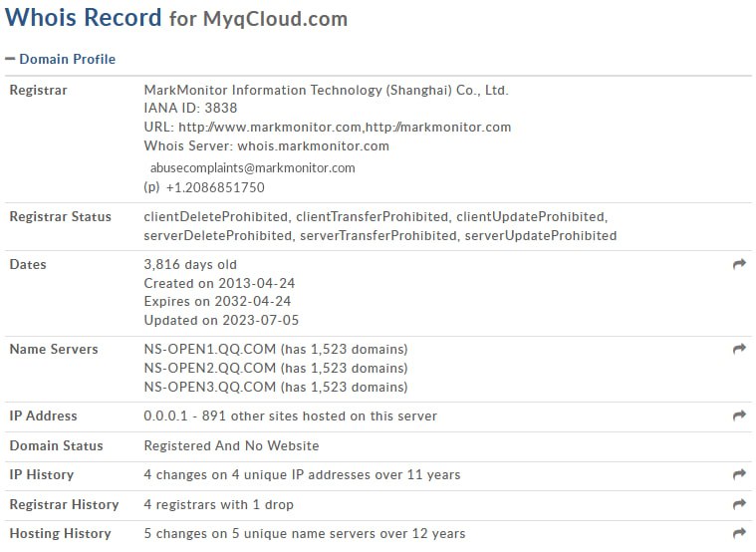Click the abusecomplaints@markmonitor.com email
This screenshot has height=552, width=756.
pyautogui.click(x=253, y=168)
